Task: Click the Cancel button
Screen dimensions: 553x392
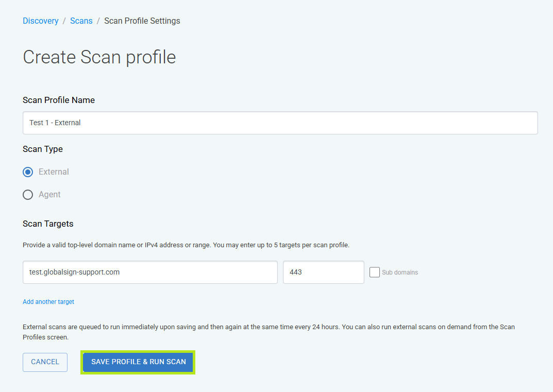Action: click(45, 362)
